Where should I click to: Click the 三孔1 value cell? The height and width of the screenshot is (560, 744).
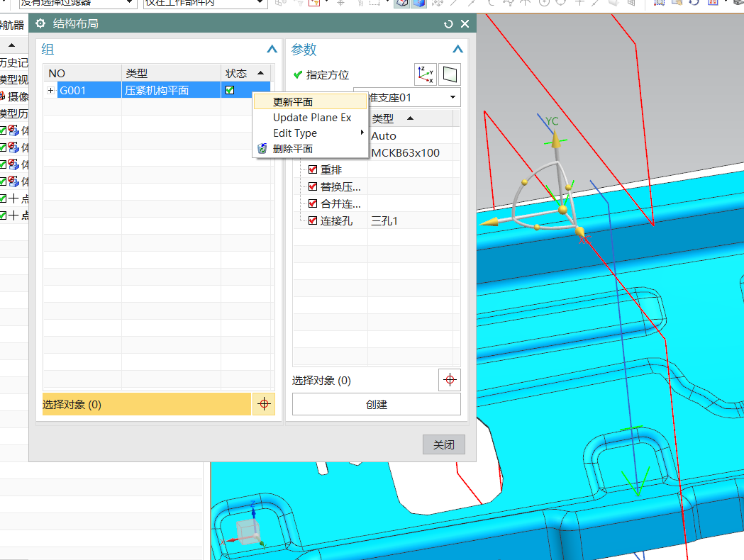pyautogui.click(x=410, y=221)
